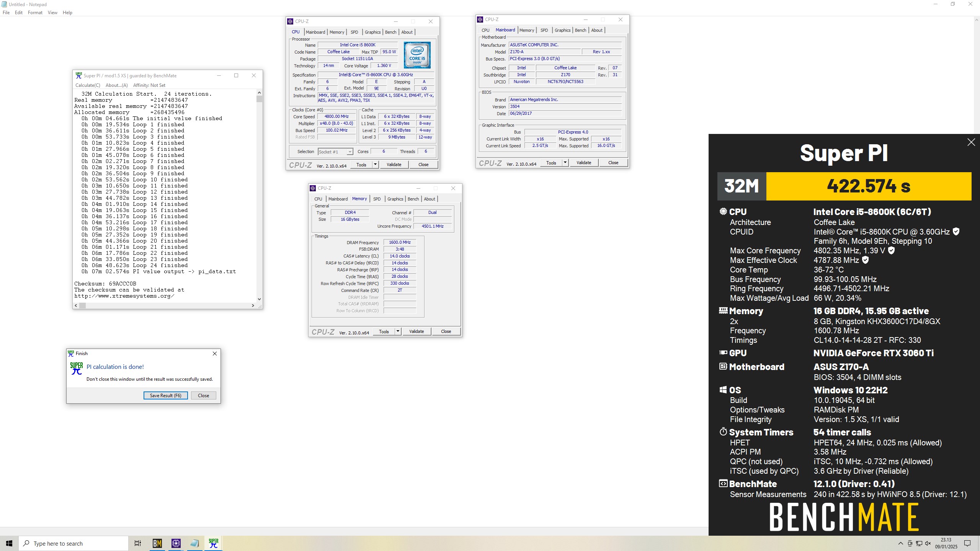Screen dimensions: 980x551
Task: Click Validate in CPU-Z Memory window
Action: pyautogui.click(x=416, y=331)
